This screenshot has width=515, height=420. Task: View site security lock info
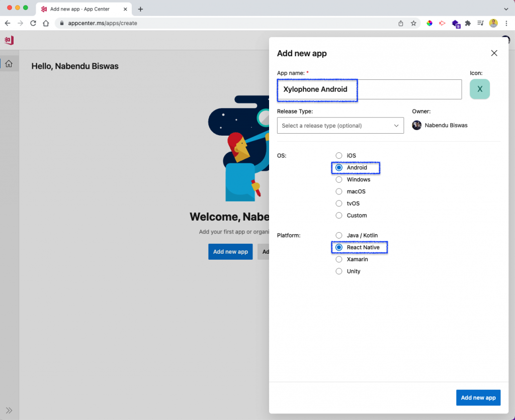[x=62, y=23]
